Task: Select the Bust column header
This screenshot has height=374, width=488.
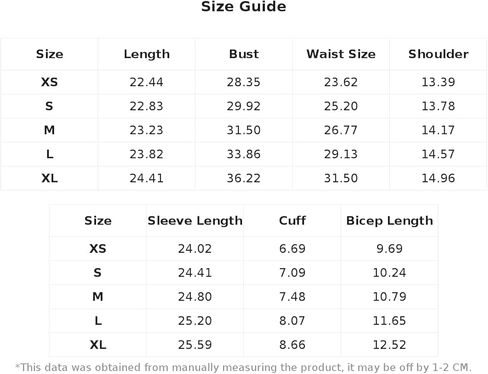Action: pos(244,54)
